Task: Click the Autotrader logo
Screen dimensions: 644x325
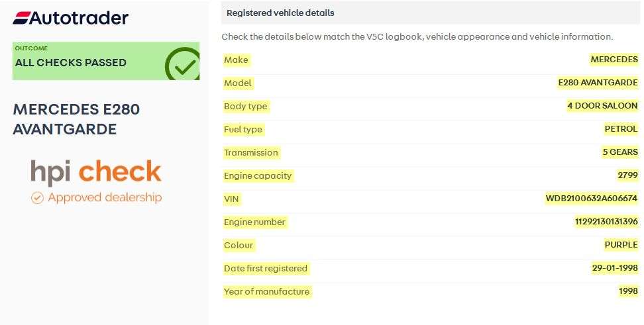Action: (x=70, y=18)
